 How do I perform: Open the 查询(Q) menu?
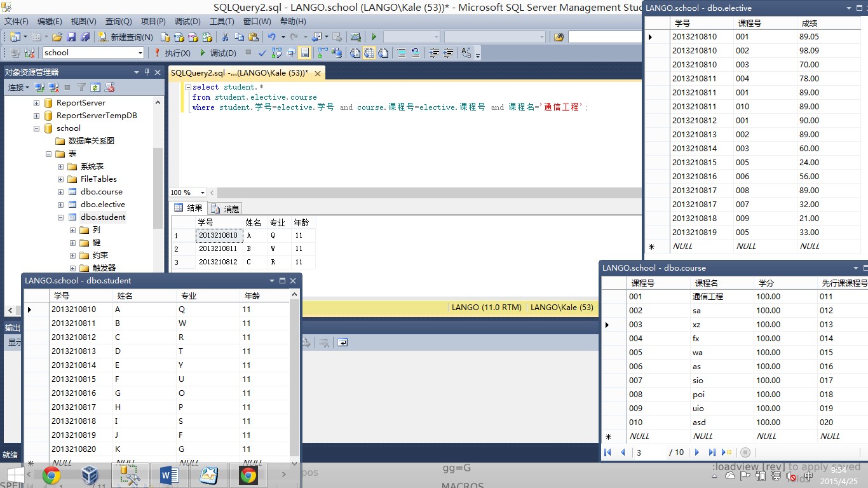[x=118, y=22]
